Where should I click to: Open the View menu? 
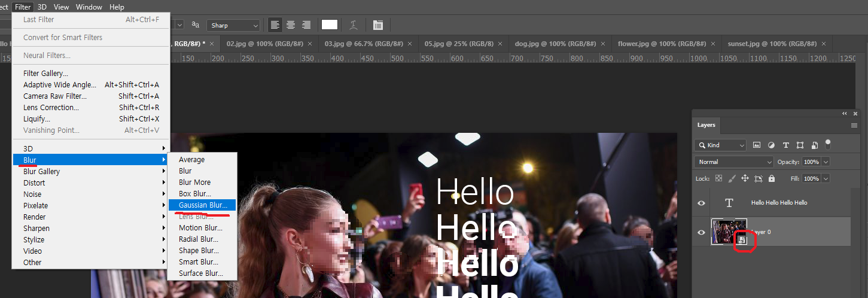[61, 7]
